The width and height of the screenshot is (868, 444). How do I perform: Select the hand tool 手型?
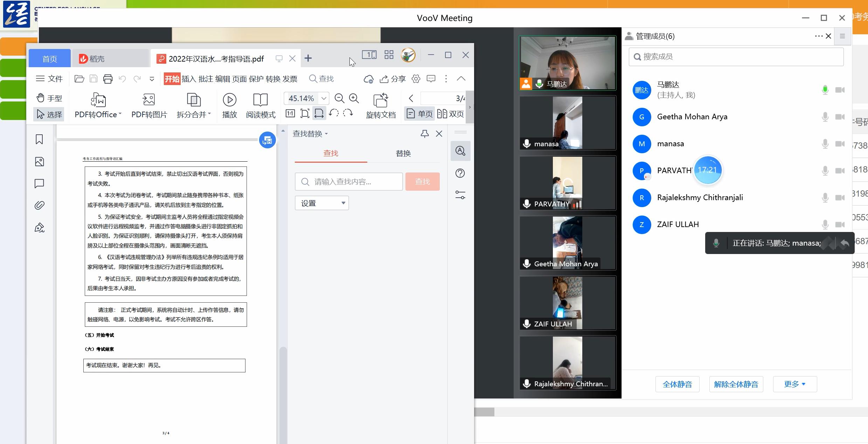tap(49, 98)
